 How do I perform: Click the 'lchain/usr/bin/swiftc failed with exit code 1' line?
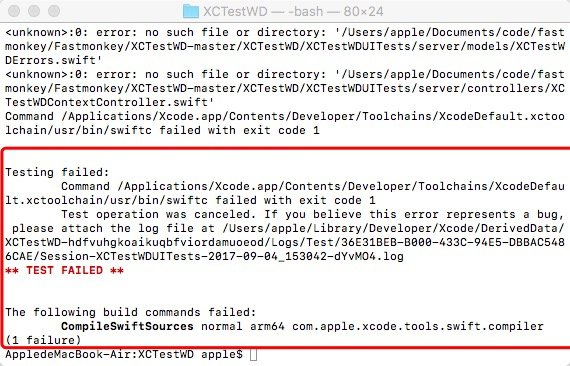point(162,130)
